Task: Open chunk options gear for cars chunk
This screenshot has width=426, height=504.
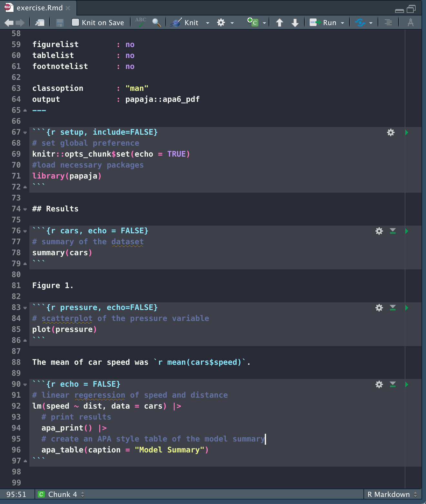Action: 379,231
